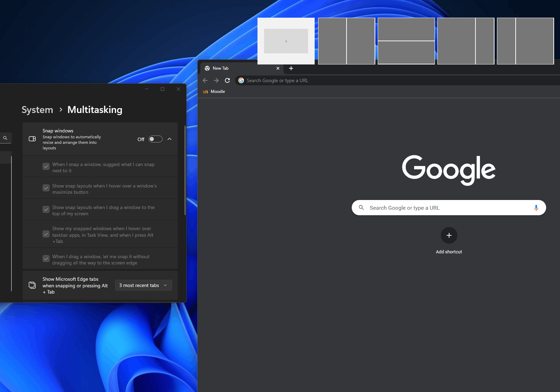
Task: Click the Show Microsoft Edge tabs icon
Action: [x=32, y=285]
